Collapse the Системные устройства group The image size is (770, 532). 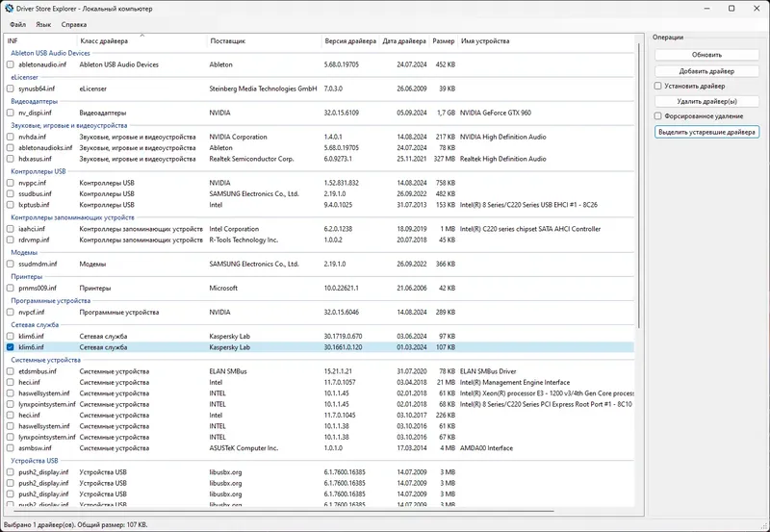tap(45, 360)
